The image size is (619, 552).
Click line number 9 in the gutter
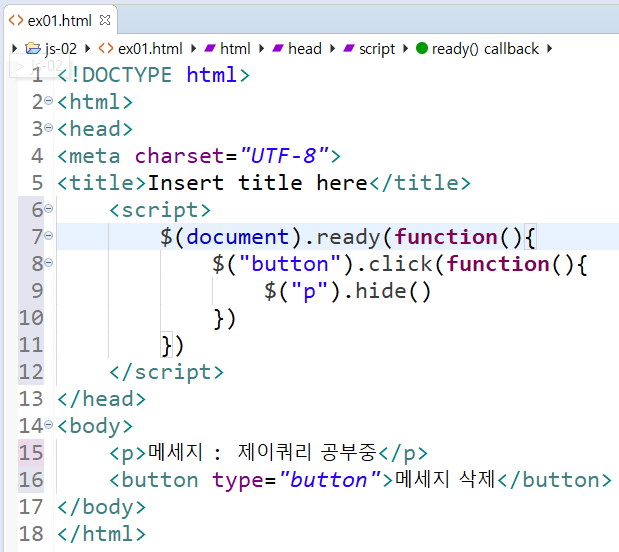38,291
